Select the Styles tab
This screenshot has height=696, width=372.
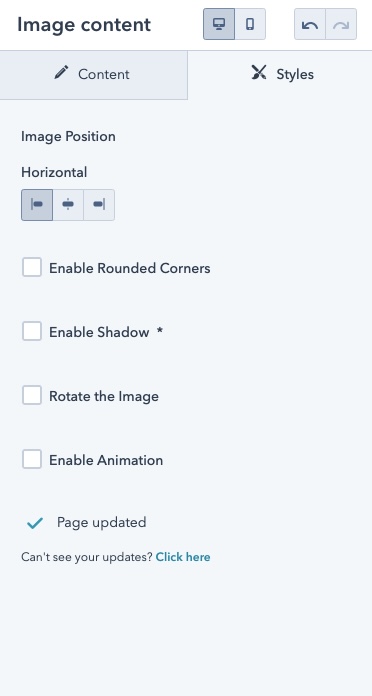coord(280,75)
